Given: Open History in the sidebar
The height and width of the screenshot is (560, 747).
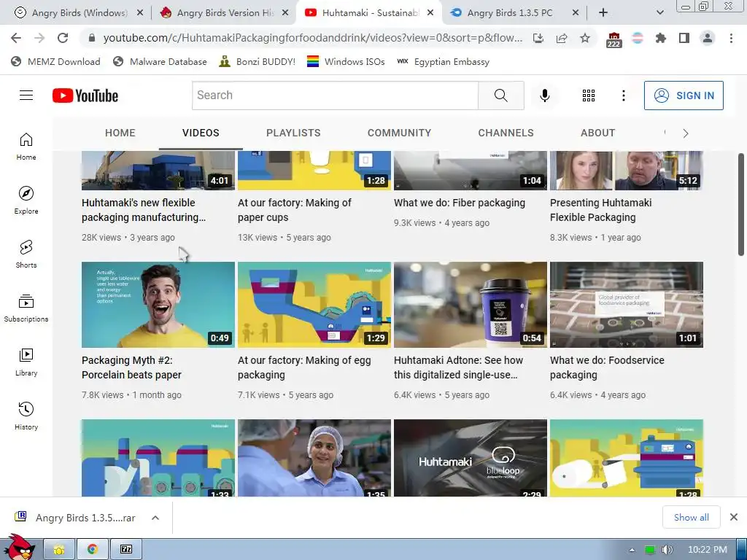Looking at the screenshot, I should click(x=26, y=416).
